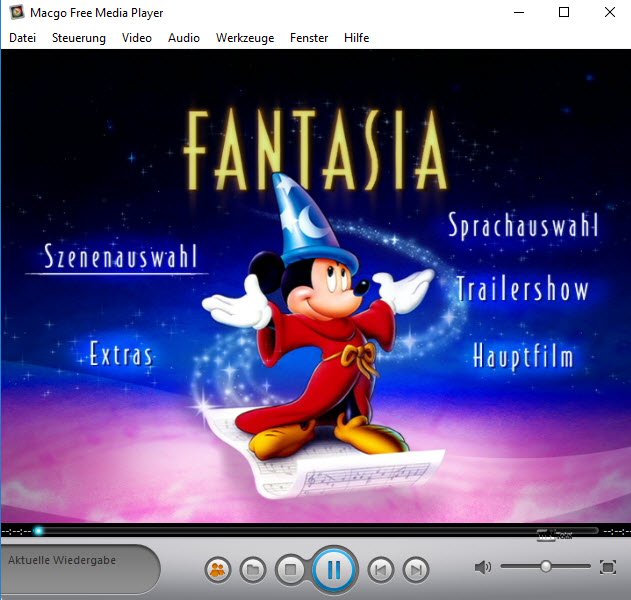The width and height of the screenshot is (631, 600).
Task: Open the Werkzeuge menu
Action: pyautogui.click(x=245, y=38)
